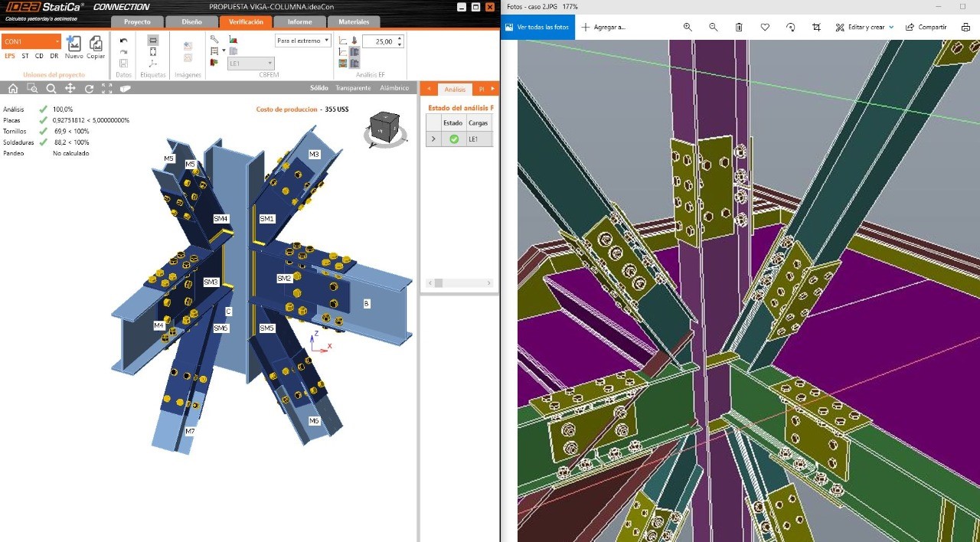This screenshot has width=980, height=542.
Task: Delete photo with the trash icon
Action: (739, 28)
